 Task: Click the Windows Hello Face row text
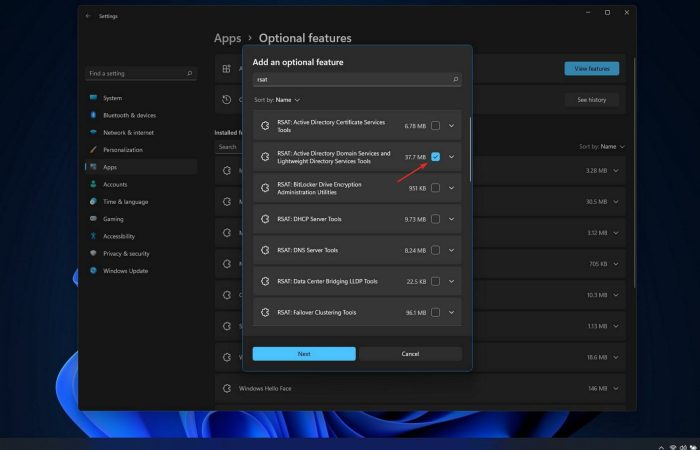265,388
